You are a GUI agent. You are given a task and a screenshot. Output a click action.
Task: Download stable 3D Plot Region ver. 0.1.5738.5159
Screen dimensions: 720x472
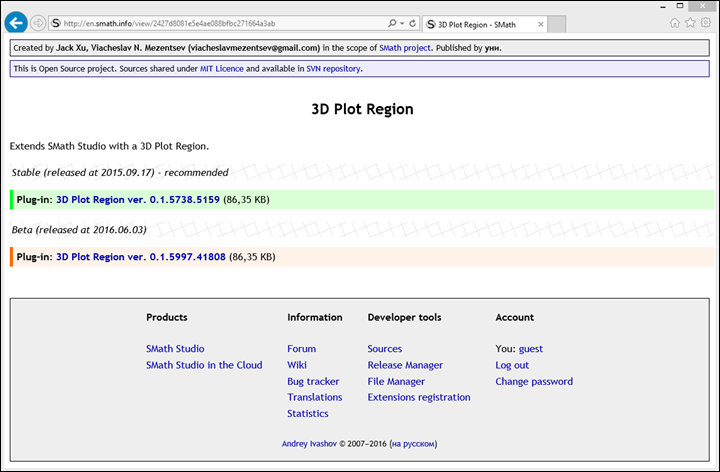tap(137, 200)
